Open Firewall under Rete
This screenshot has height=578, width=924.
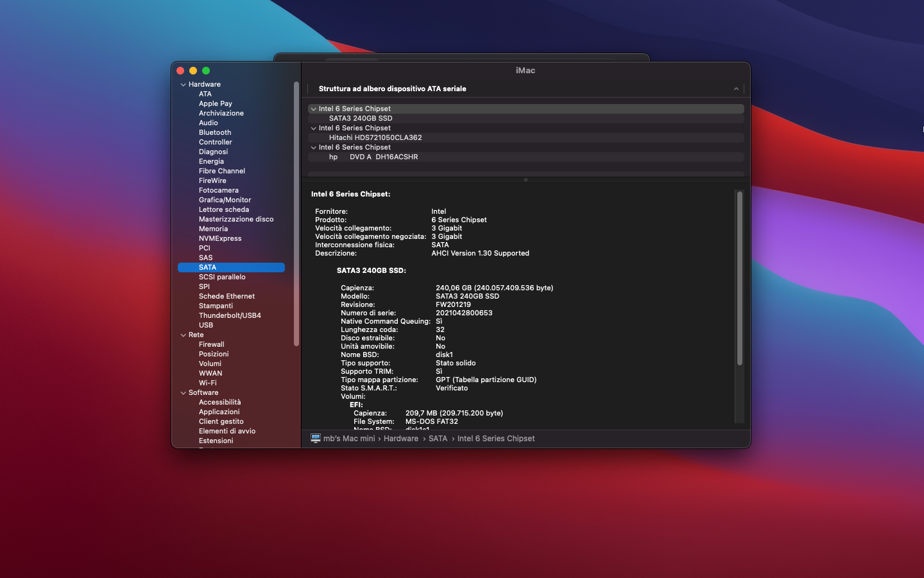tap(211, 344)
